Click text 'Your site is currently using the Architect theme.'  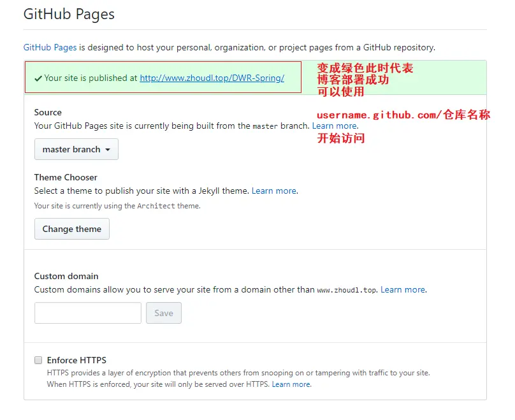tap(117, 206)
